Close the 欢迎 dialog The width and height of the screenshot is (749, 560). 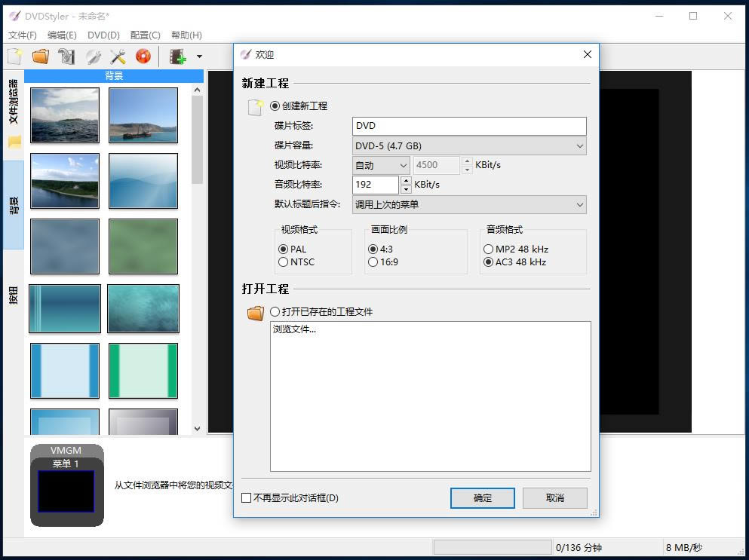tap(588, 54)
